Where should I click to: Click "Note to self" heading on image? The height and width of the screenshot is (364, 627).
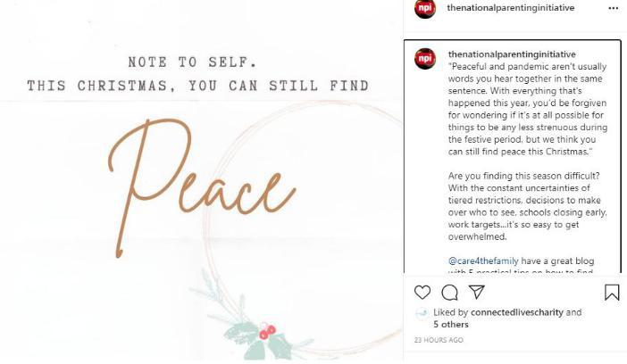click(192, 62)
